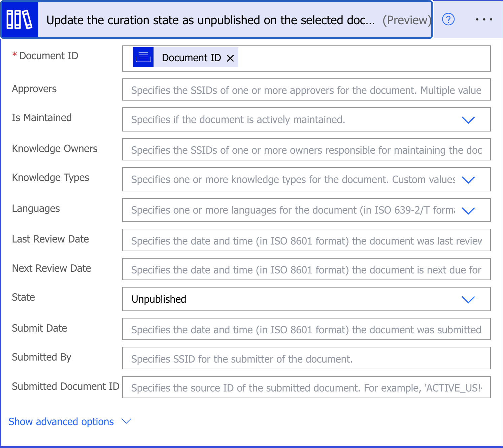Click the action title header text
This screenshot has width=503, height=448.
pos(210,20)
